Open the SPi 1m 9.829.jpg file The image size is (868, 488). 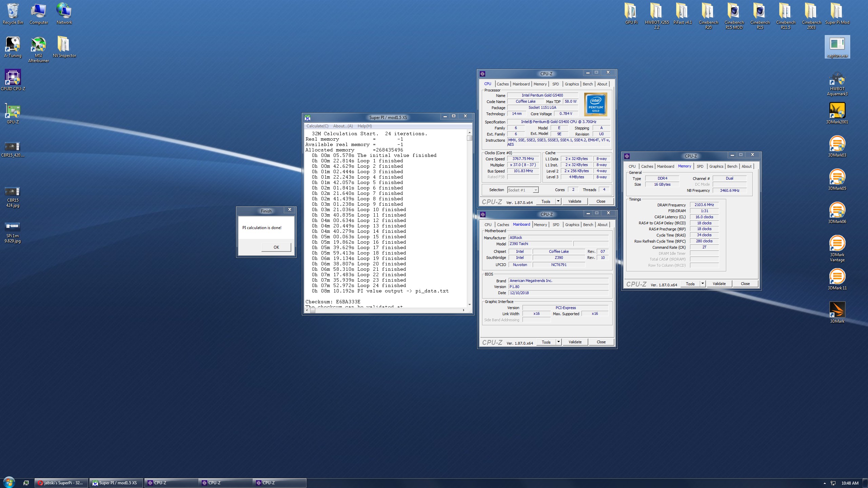coord(13,232)
